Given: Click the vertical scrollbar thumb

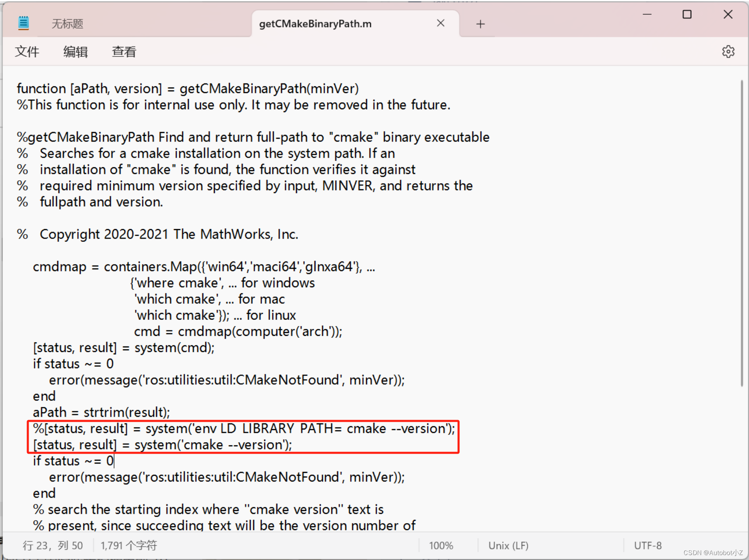Looking at the screenshot, I should (x=742, y=233).
